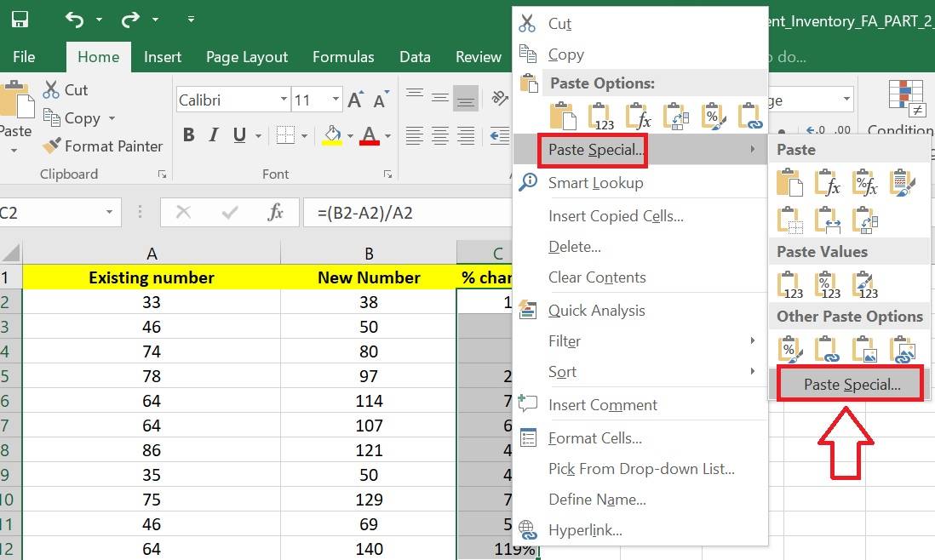Switch to the Insert ribbon tab
935x560 pixels.
[162, 57]
